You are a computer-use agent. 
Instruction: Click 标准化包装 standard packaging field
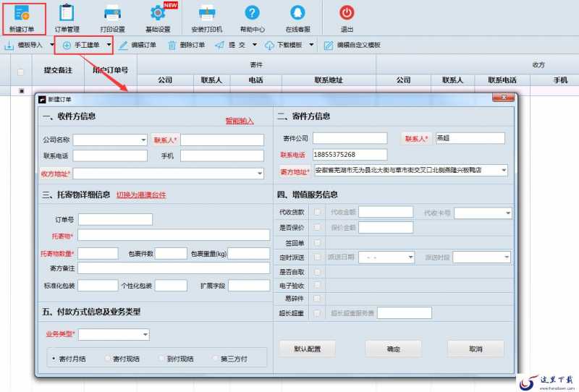click(x=98, y=286)
